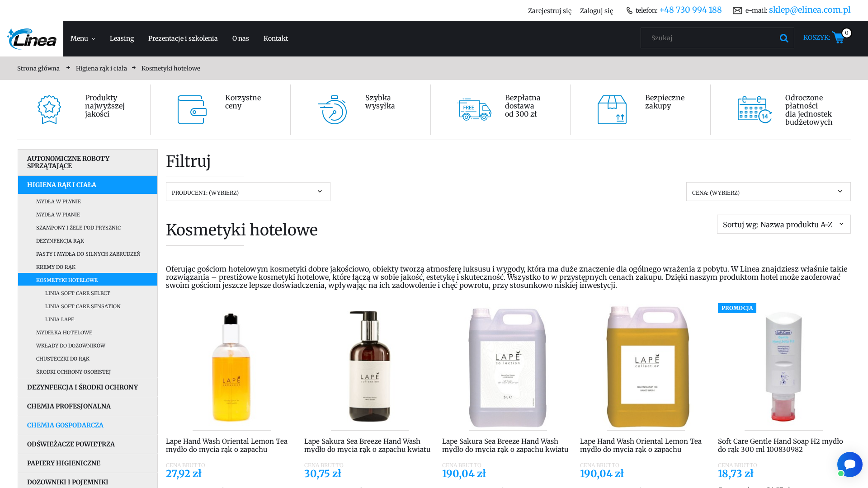The image size is (868, 488).
Task: Expand the Menu dropdown in navbar
Action: (83, 38)
